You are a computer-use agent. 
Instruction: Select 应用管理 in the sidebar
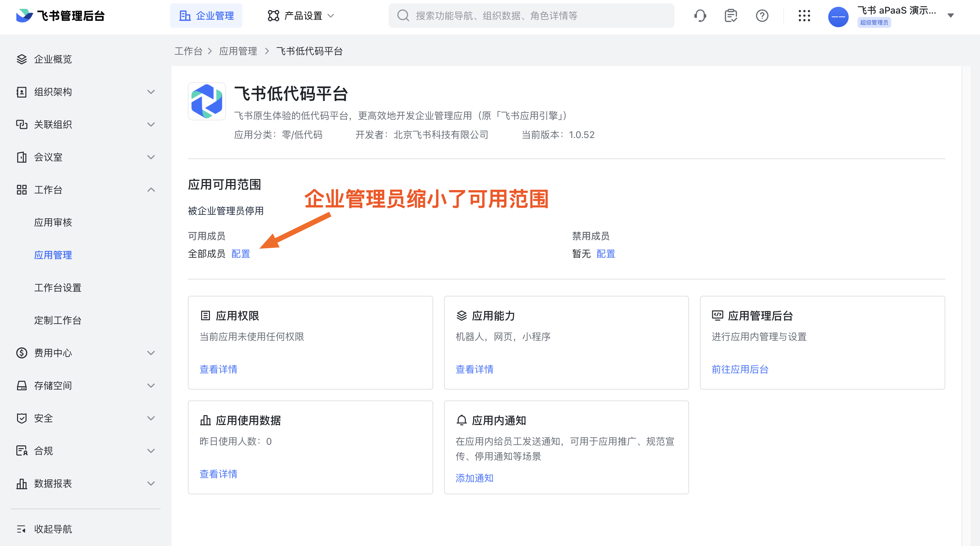tap(53, 255)
